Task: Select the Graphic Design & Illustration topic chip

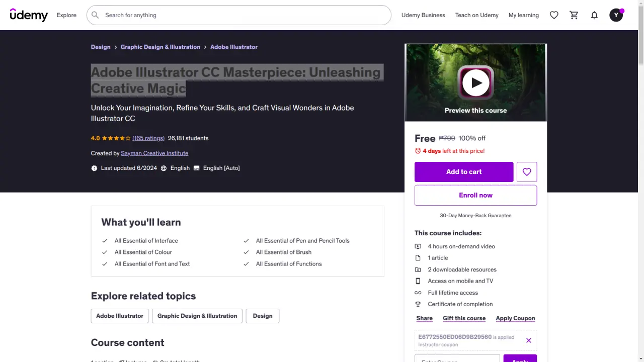Action: 197,316
